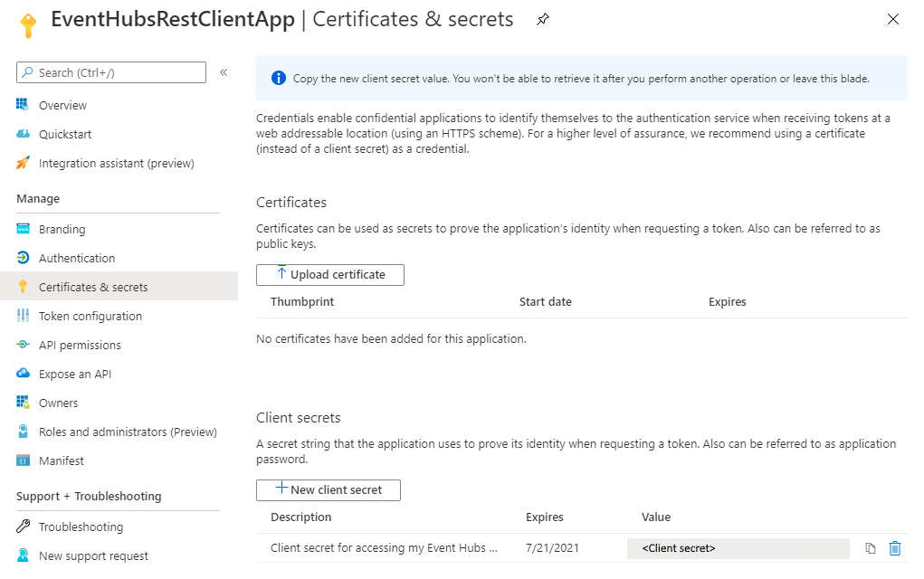
Task: Open the Authentication page
Action: tap(77, 259)
